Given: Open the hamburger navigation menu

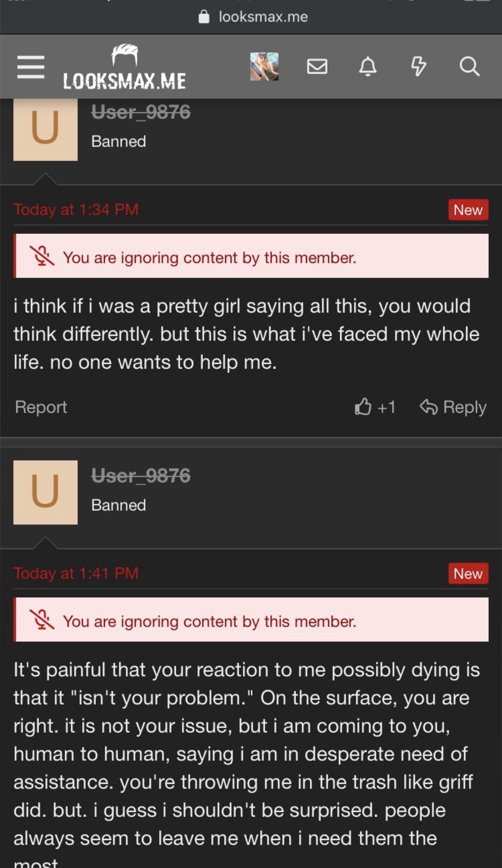Looking at the screenshot, I should (31, 67).
